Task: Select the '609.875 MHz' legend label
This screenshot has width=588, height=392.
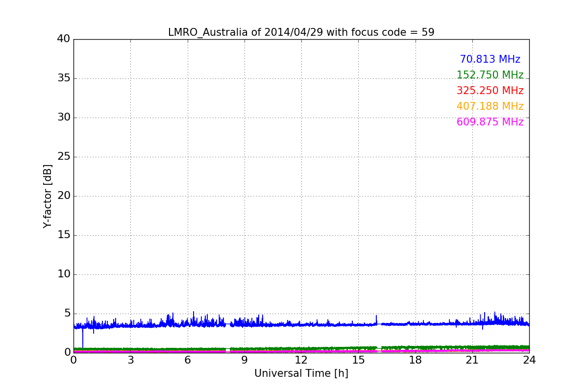Action: click(x=490, y=122)
